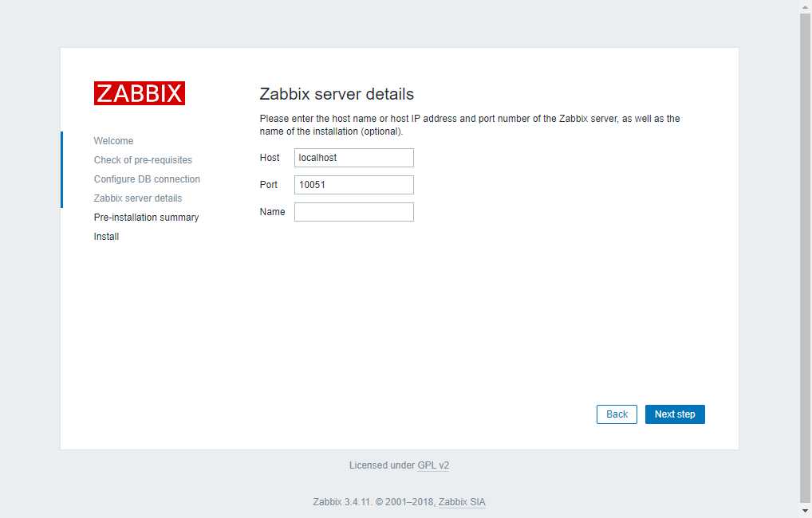The image size is (812, 518).
Task: Click the Next step button
Action: click(675, 414)
